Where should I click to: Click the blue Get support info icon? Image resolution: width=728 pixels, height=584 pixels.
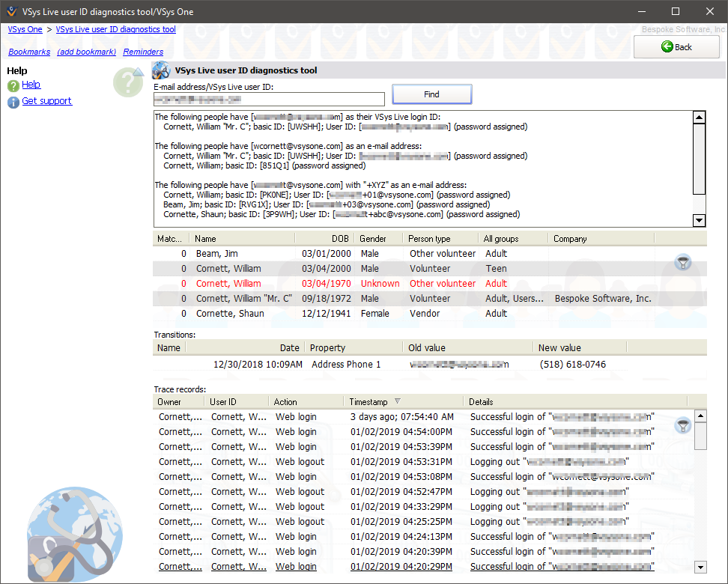click(x=13, y=102)
